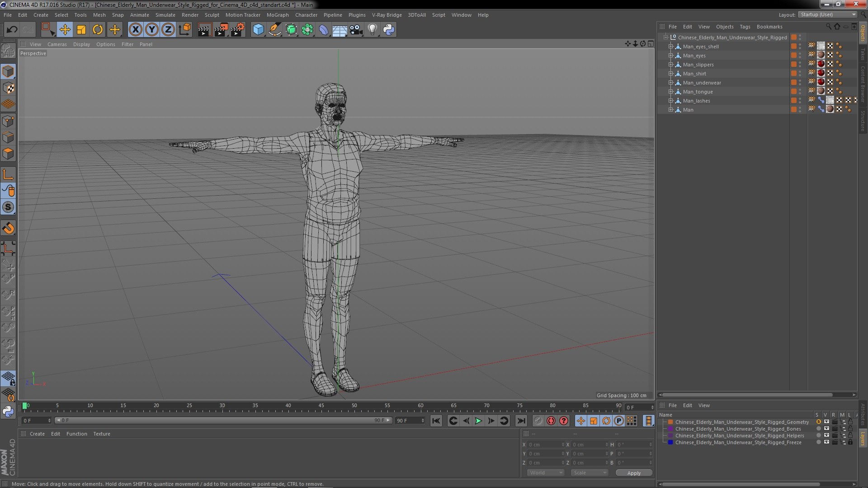Image resolution: width=868 pixels, height=488 pixels.
Task: Open the Object Manager Tags menu
Action: pos(745,27)
